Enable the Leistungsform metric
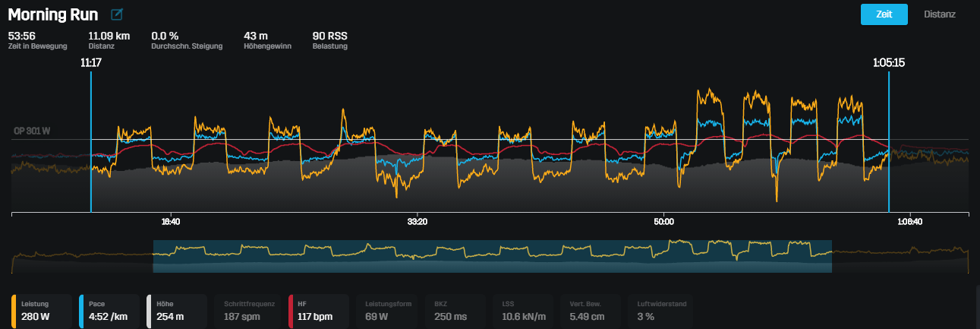The height and width of the screenshot is (329, 980). 388,311
